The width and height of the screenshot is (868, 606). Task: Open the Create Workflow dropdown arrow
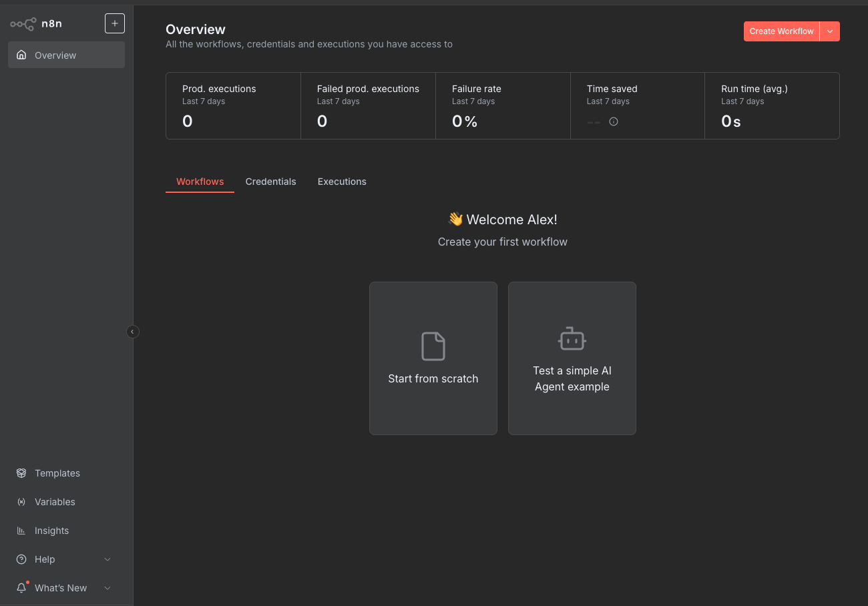[829, 31]
